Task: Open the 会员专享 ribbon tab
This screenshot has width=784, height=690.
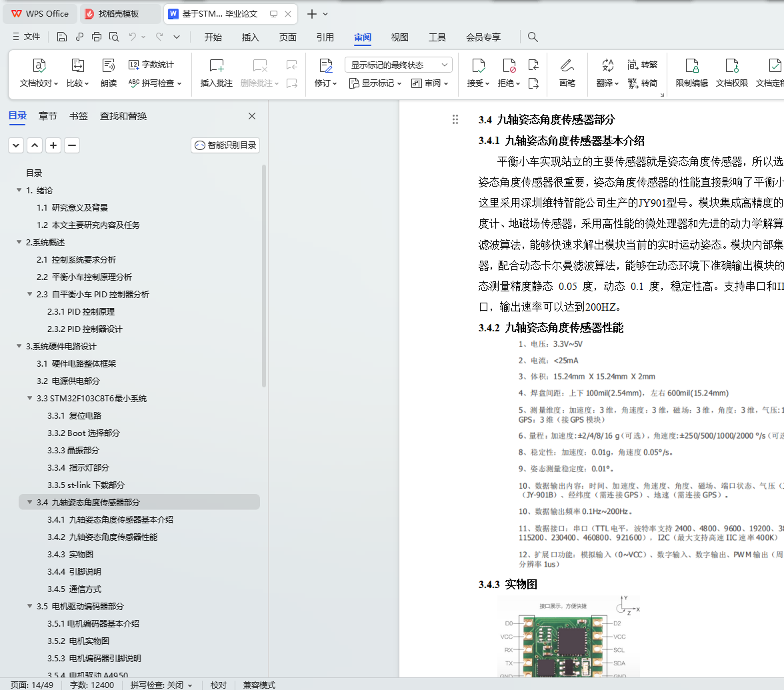Action: coord(483,37)
